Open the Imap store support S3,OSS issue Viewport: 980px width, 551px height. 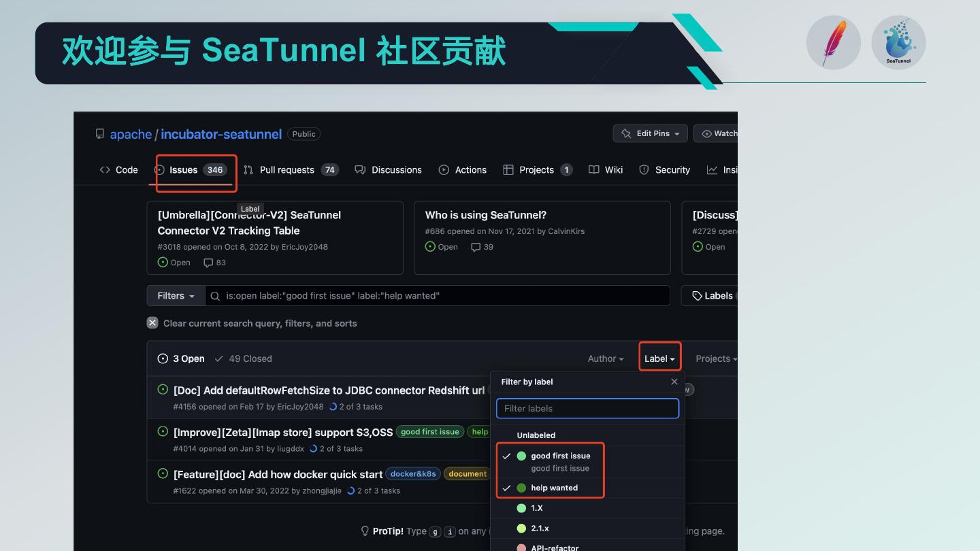click(x=283, y=433)
